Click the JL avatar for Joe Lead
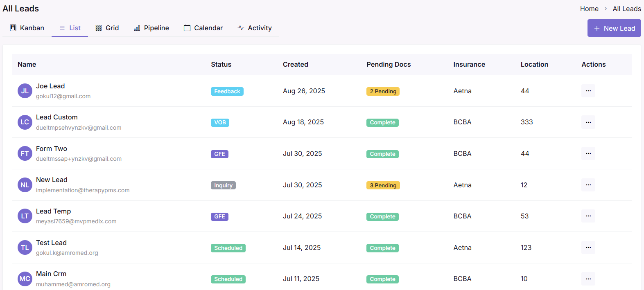The width and height of the screenshot is (644, 290). (25, 91)
